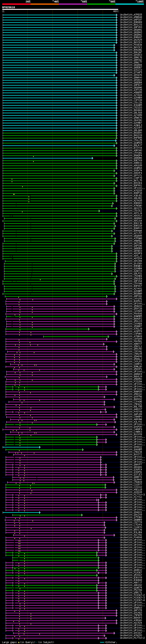Select UniRef100_Q9FR27 label
This screenshot has width=146, height=644.
(131, 85)
